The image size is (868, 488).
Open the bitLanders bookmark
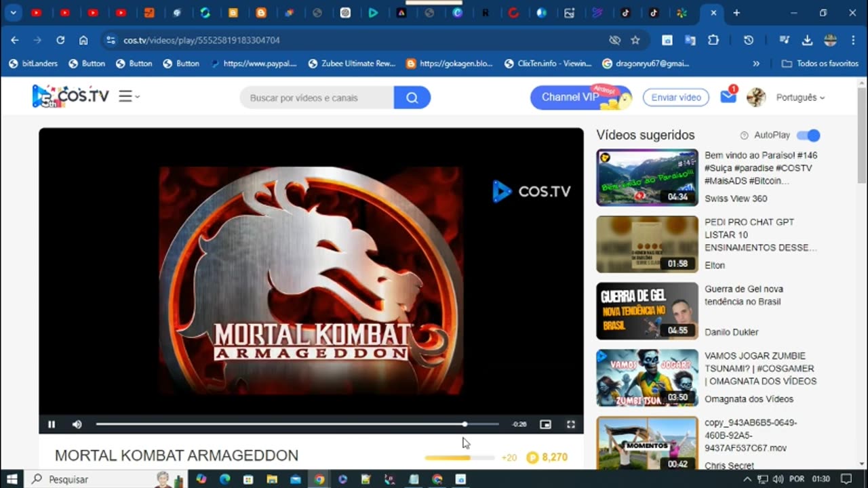pyautogui.click(x=33, y=63)
